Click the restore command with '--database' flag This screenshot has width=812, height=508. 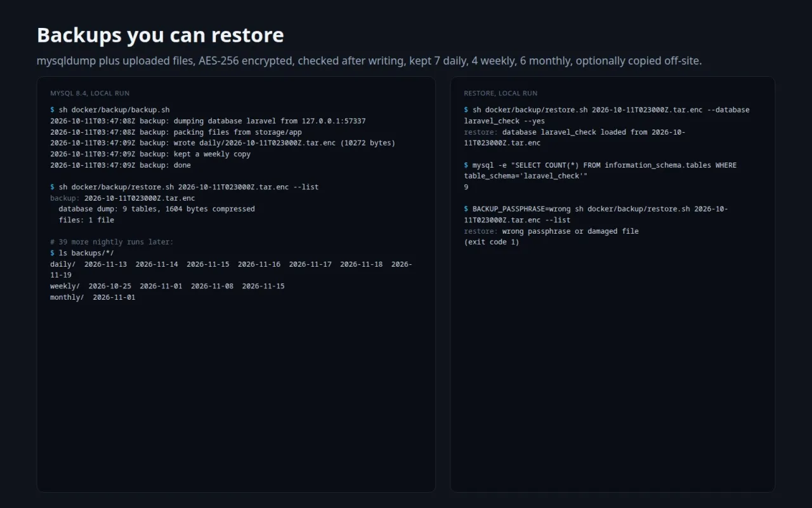click(606, 115)
